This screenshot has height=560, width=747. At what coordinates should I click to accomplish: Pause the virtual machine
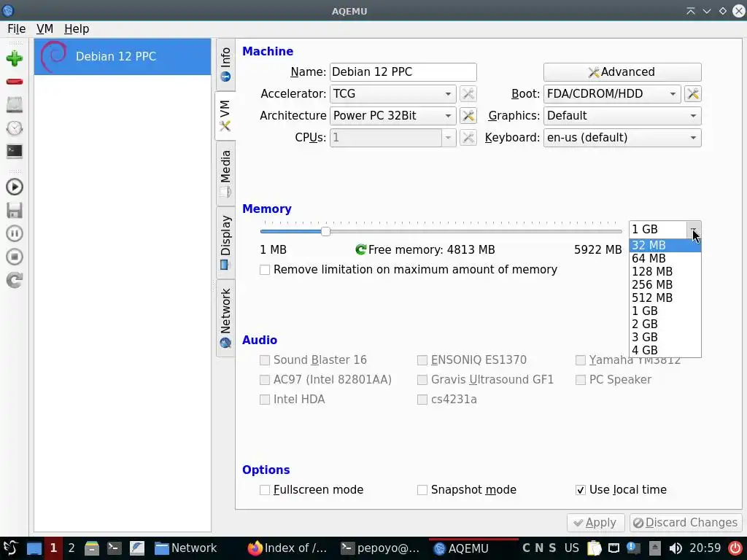point(15,233)
